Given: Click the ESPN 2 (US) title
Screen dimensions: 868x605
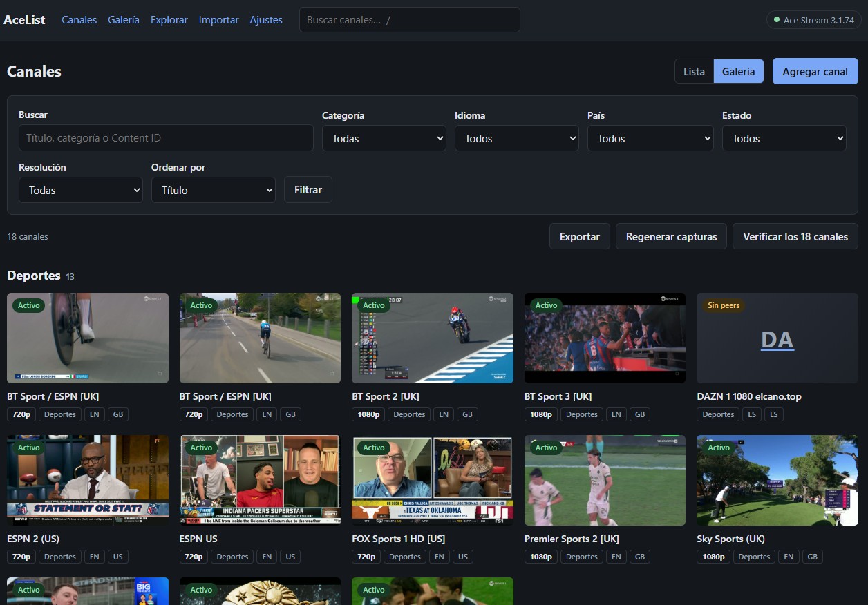Looking at the screenshot, I should pos(33,539).
